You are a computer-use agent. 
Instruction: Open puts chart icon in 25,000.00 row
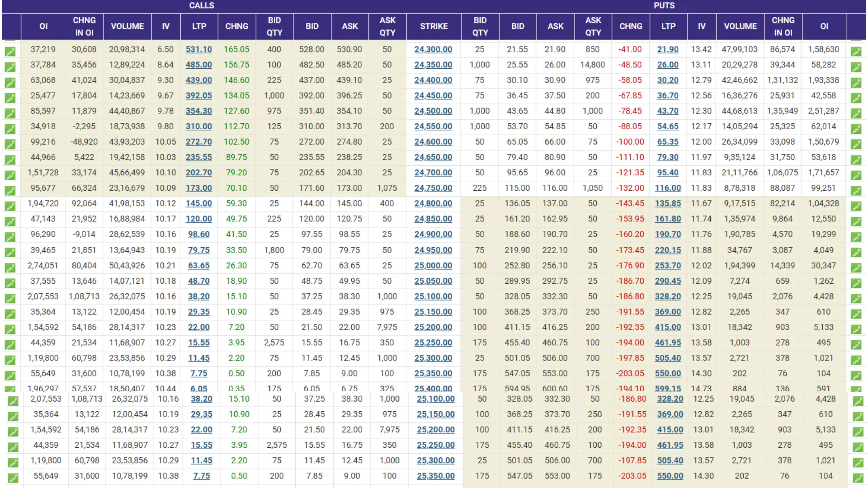pyautogui.click(x=856, y=268)
